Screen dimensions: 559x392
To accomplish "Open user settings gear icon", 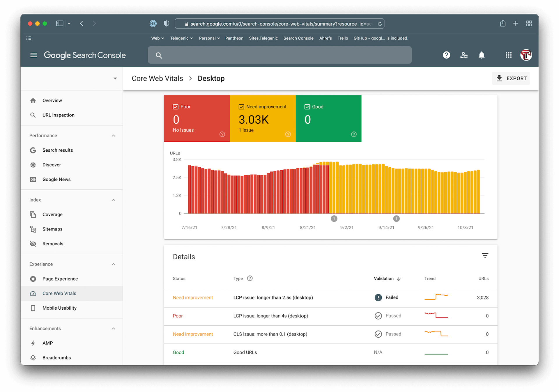I will pos(464,55).
